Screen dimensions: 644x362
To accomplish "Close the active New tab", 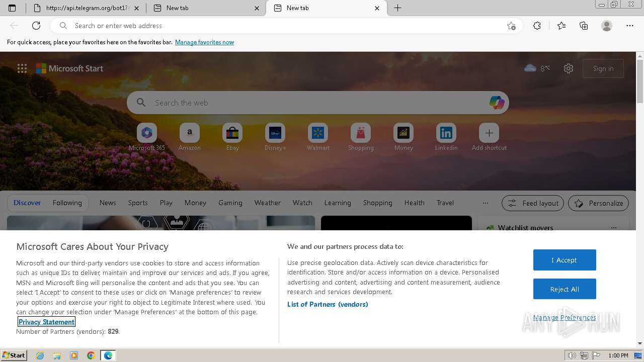I will point(377,8).
